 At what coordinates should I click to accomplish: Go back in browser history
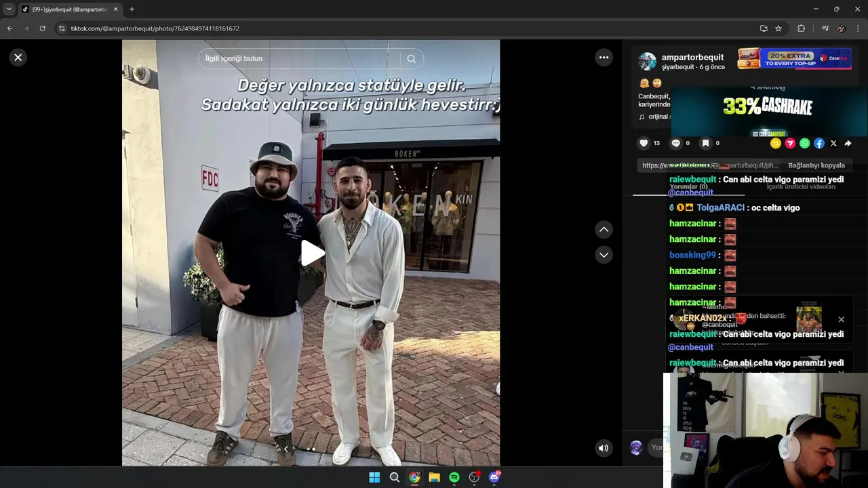coord(9,28)
